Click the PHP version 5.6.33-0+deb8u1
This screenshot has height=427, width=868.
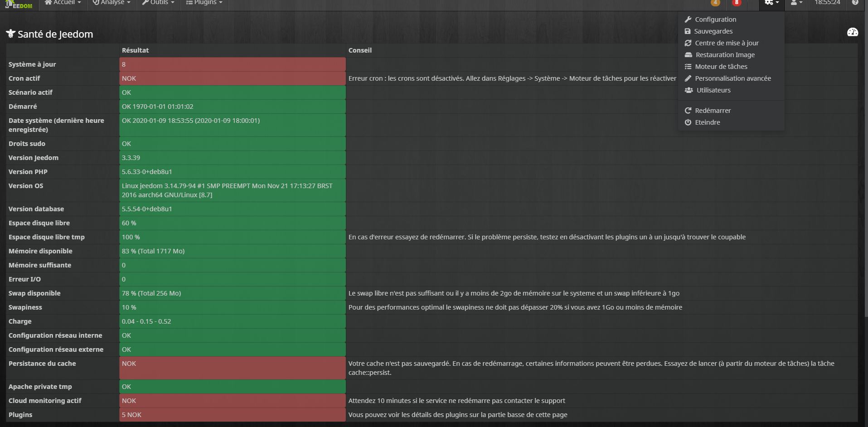pyautogui.click(x=233, y=172)
